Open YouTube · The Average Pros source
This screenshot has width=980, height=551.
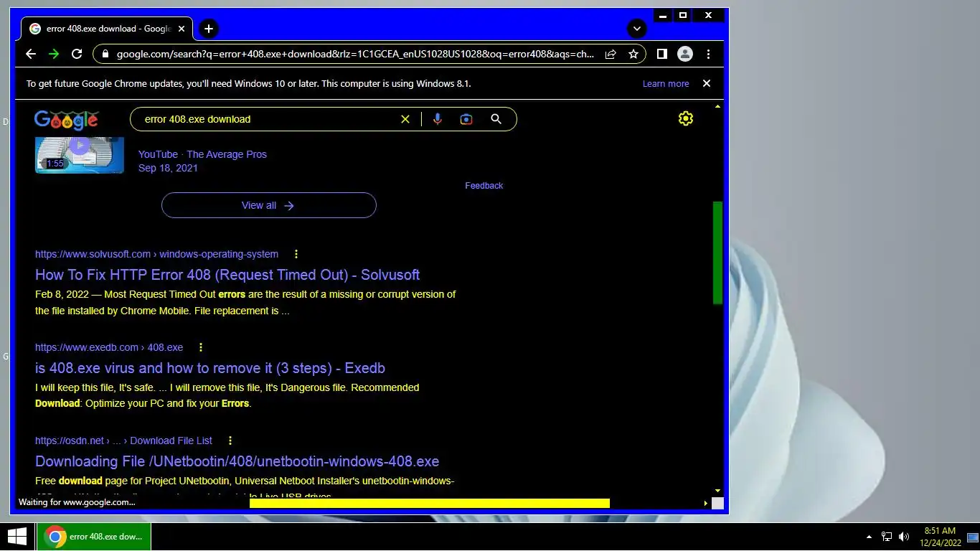click(202, 154)
